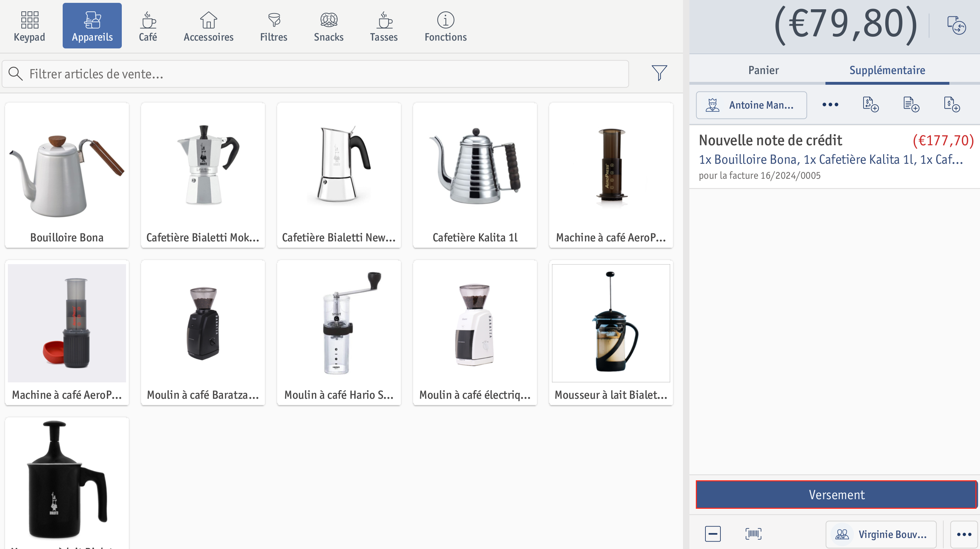Viewport: 980px width, 549px height.
Task: Select the Cafetière Kalita 1l product
Action: click(475, 176)
